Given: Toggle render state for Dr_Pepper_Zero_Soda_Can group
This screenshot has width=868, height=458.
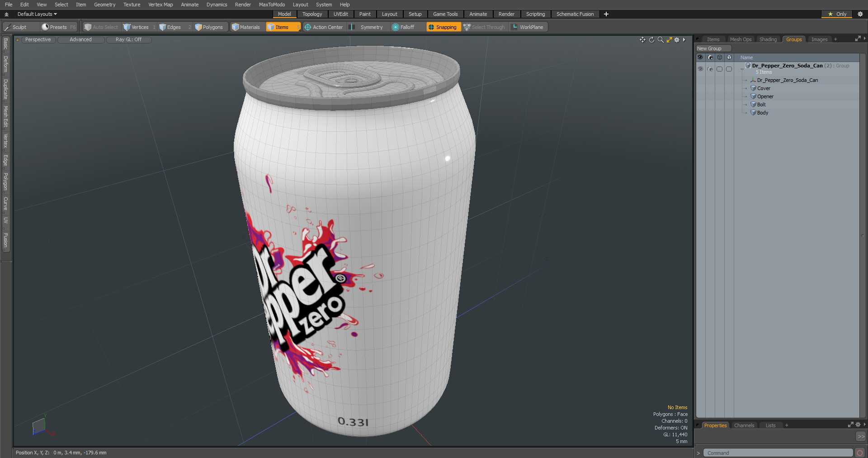Looking at the screenshot, I should pos(710,69).
